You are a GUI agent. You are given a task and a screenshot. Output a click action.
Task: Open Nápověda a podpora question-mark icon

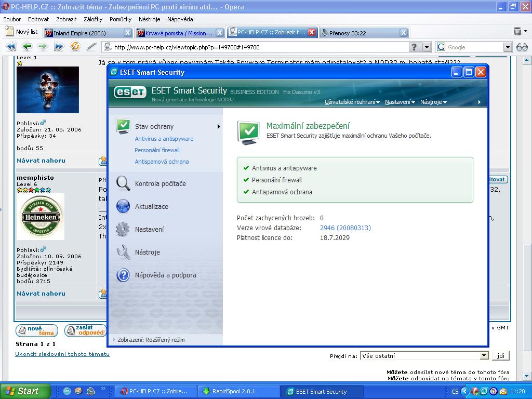point(123,275)
